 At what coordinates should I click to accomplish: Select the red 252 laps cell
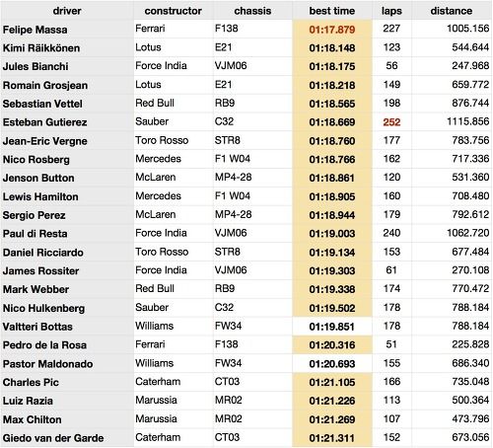[x=391, y=122]
